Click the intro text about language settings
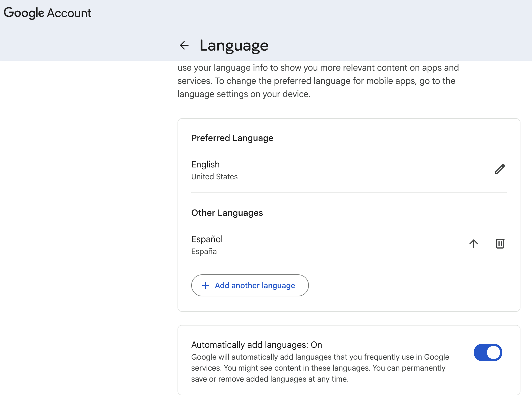The image size is (532, 408). pos(318,81)
